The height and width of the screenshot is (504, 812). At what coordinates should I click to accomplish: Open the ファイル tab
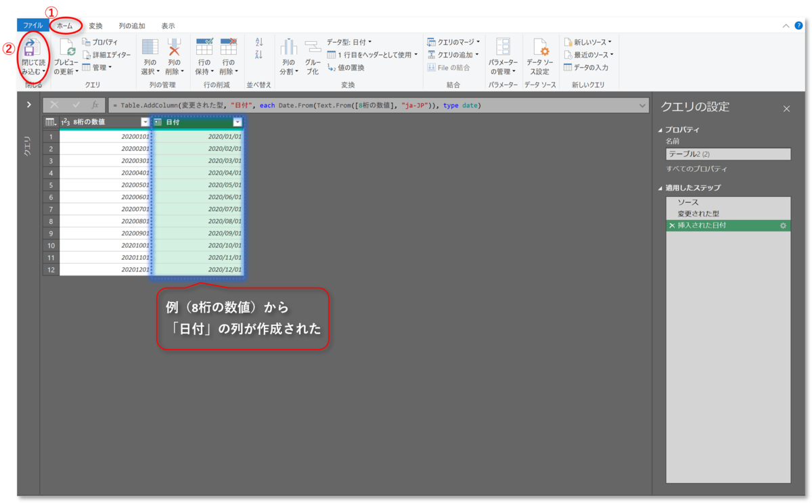click(33, 26)
